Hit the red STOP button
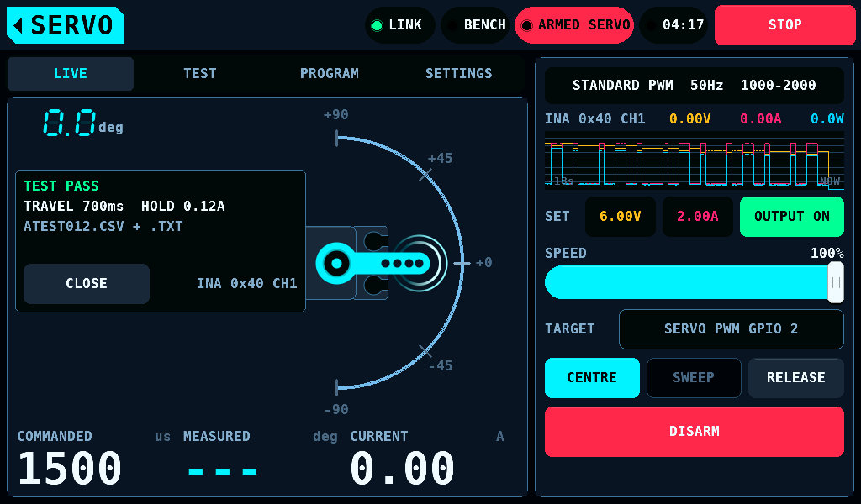This screenshot has height=504, width=861. click(x=784, y=25)
